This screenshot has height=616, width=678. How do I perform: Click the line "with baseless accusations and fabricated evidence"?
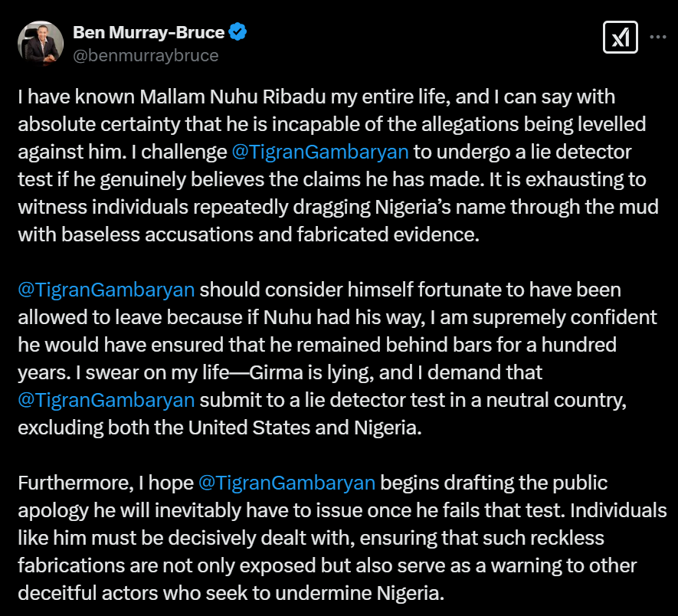tap(248, 234)
